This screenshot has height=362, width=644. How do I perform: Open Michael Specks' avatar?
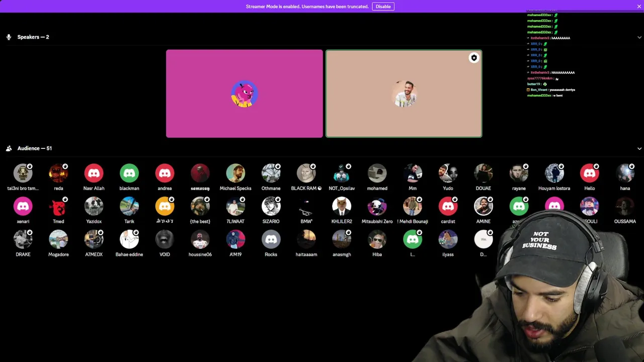[235, 173]
